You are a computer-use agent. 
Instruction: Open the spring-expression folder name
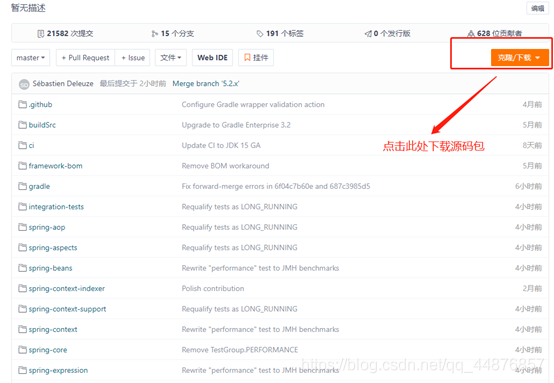click(x=58, y=371)
